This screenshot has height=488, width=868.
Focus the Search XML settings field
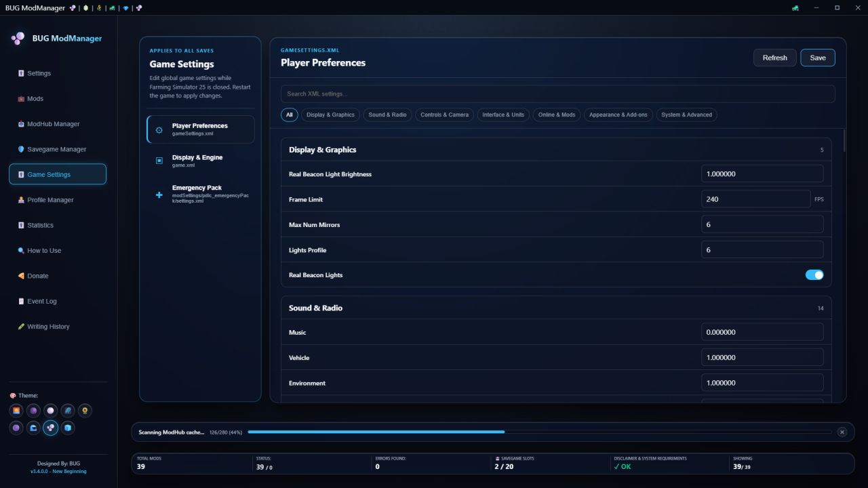pyautogui.click(x=558, y=94)
